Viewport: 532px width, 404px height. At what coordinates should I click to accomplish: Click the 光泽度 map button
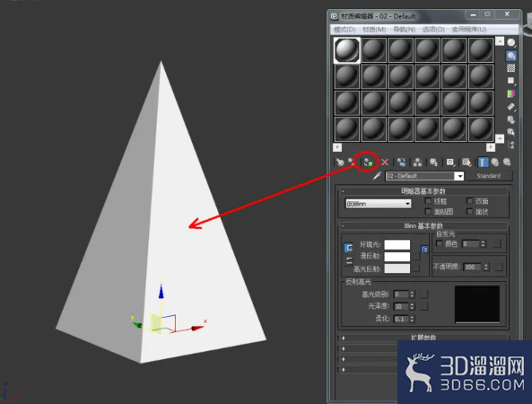coord(424,306)
